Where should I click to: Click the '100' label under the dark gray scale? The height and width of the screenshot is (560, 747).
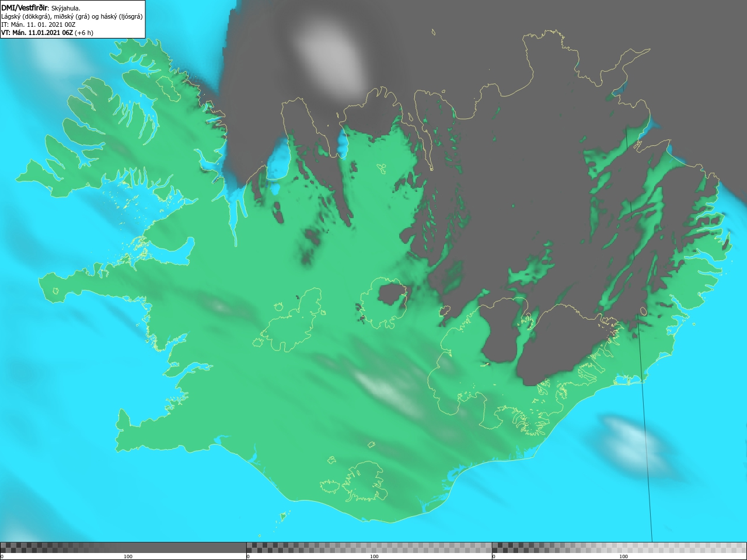128,556
